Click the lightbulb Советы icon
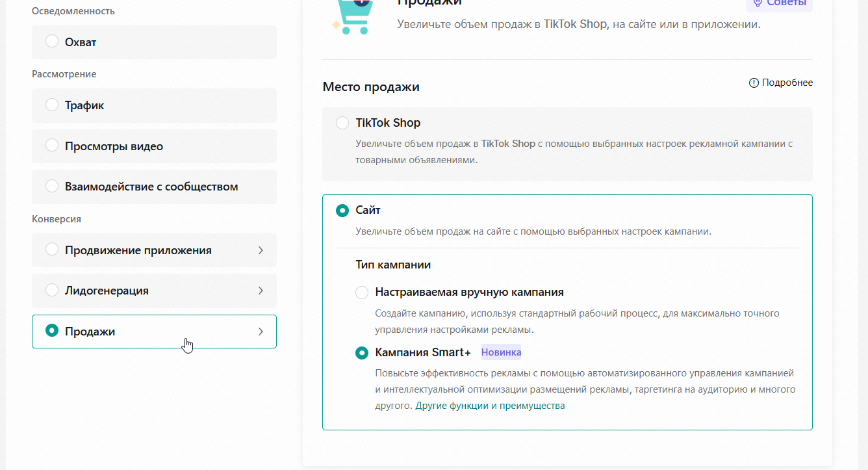Viewport: 868px width, 470px height. [x=757, y=3]
